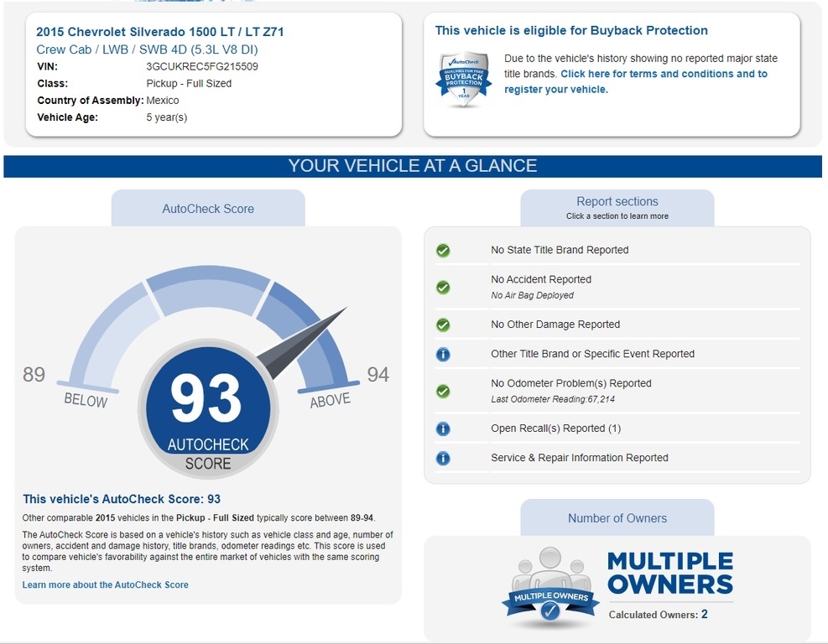Viewport: 828px width, 644px height.
Task: Click info icon next to Open Recall(s) Reported
Action: (443, 428)
